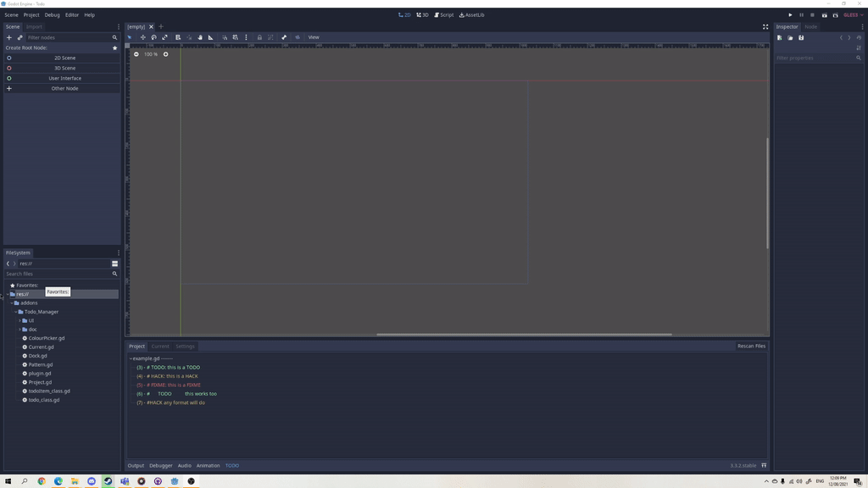This screenshot has width=868, height=488.
Task: Click the Rescan Files button
Action: 751,346
